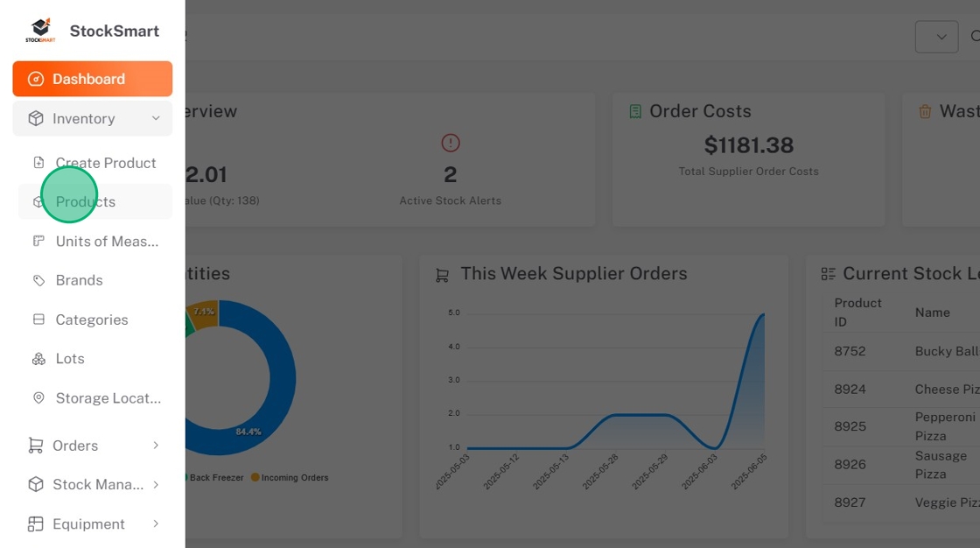The image size is (980, 548).
Task: Open Create Product in the sidebar
Action: coord(95,163)
